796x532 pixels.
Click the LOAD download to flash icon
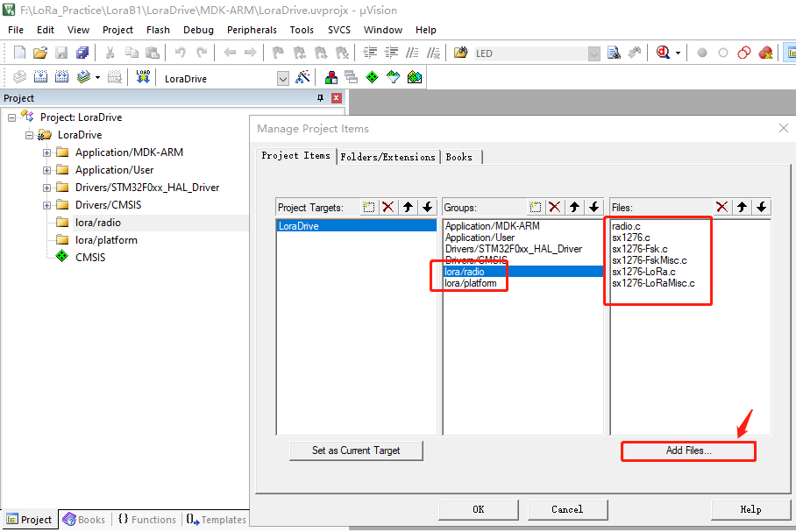pos(143,77)
